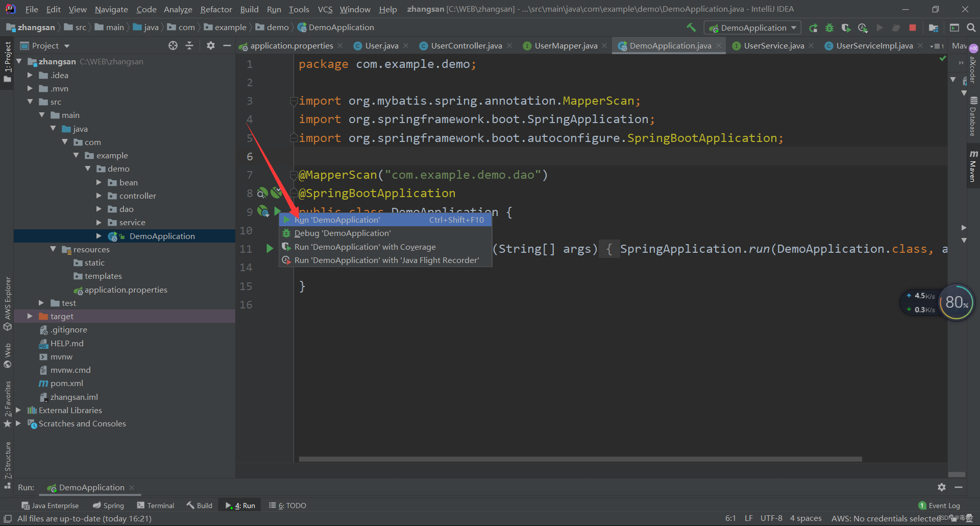The height and width of the screenshot is (526, 980).
Task: Open the Database tool window
Action: (973, 117)
